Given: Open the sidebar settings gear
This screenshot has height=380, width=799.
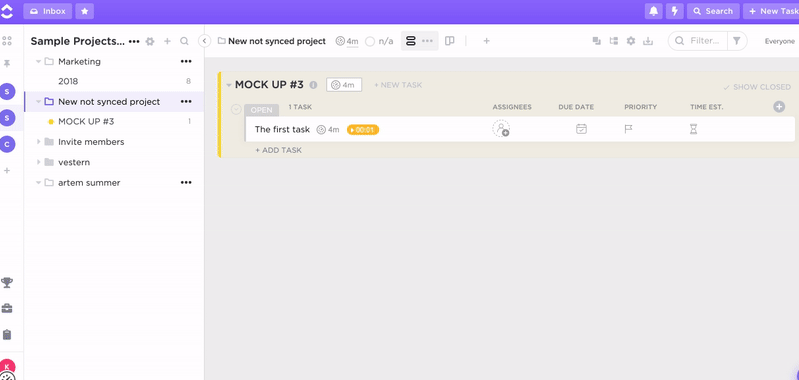Looking at the screenshot, I should click(150, 41).
